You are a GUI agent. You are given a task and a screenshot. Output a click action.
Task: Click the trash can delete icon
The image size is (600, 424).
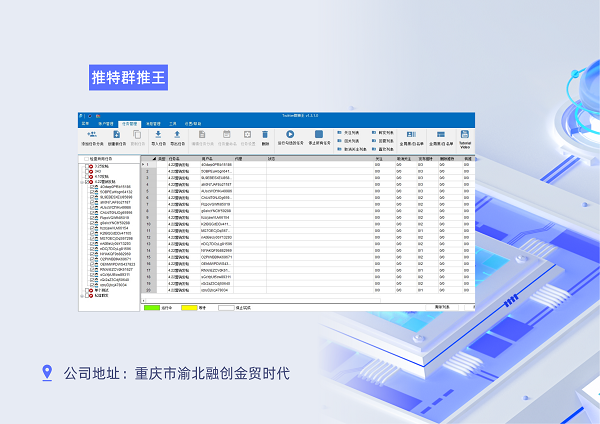pyautogui.click(x=265, y=134)
